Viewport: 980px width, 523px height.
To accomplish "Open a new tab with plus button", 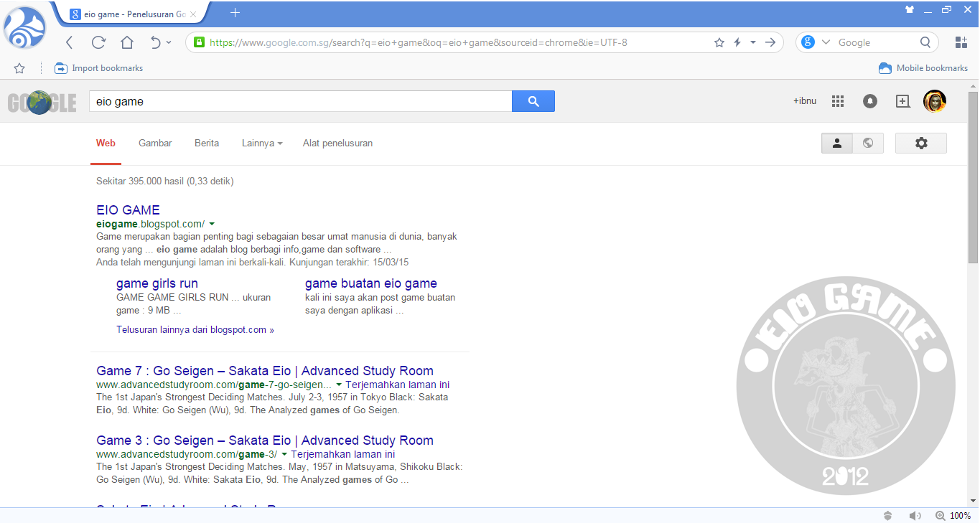I will pyautogui.click(x=235, y=13).
